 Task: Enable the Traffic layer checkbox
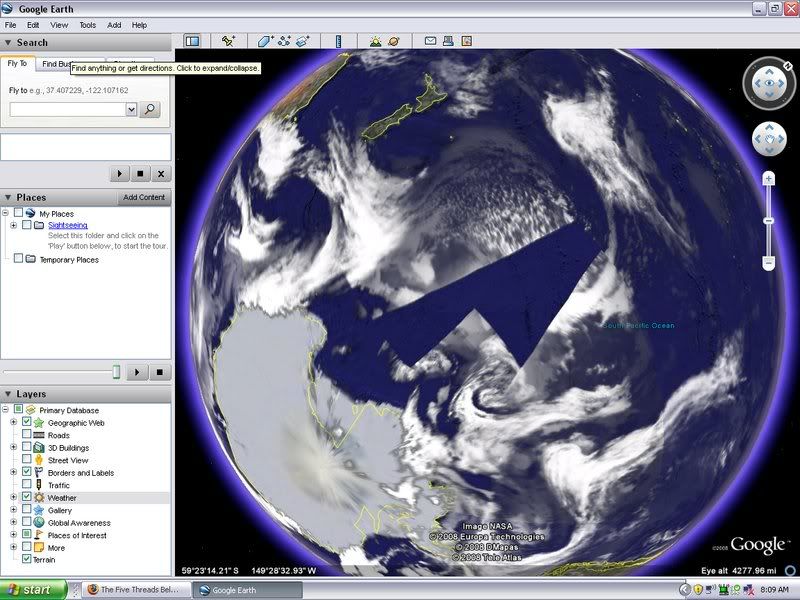tap(27, 485)
